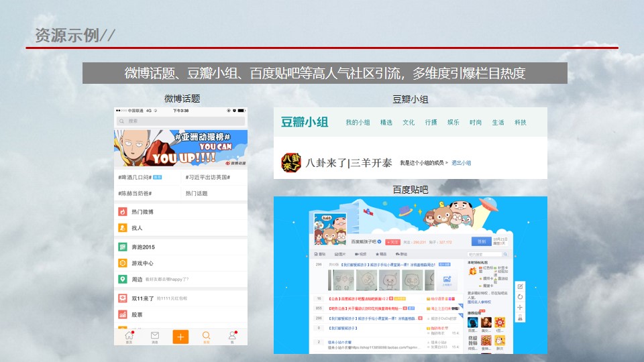Tap the 找人 person icon
The height and width of the screenshot is (362, 644).
[x=122, y=228]
